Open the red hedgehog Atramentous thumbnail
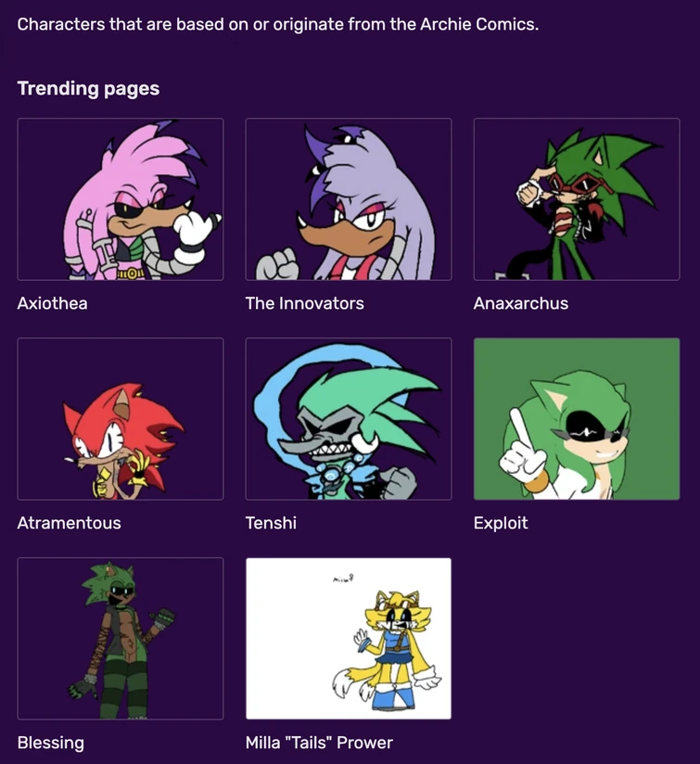Image resolution: width=700 pixels, height=764 pixels. click(121, 419)
